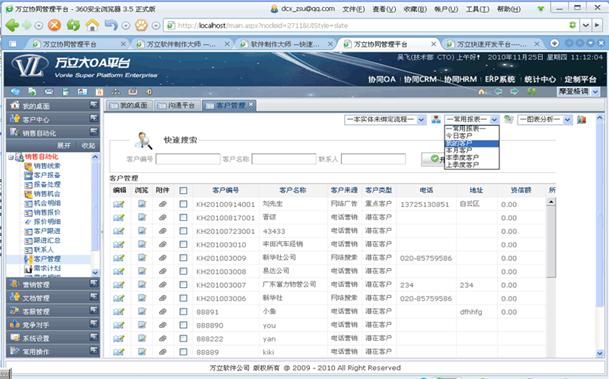Click 展开 to expand sidebar tree
The width and height of the screenshot is (609, 379).
[x=64, y=146]
